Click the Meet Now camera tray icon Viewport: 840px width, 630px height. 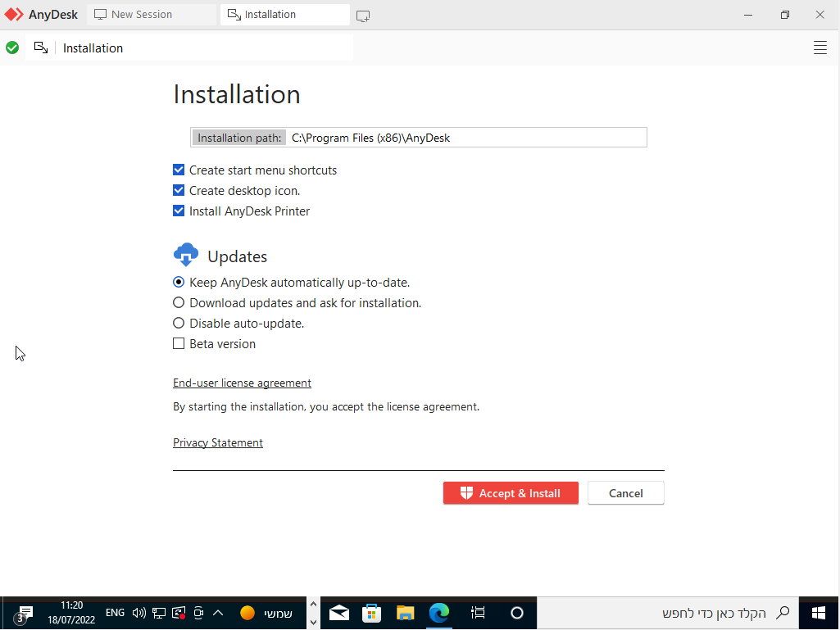pos(198,613)
